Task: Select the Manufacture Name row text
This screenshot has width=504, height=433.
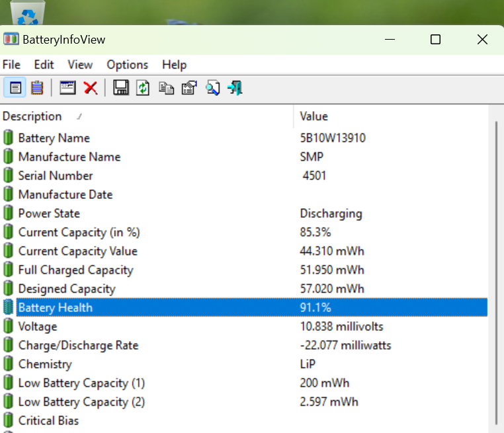Action: pyautogui.click(x=69, y=157)
